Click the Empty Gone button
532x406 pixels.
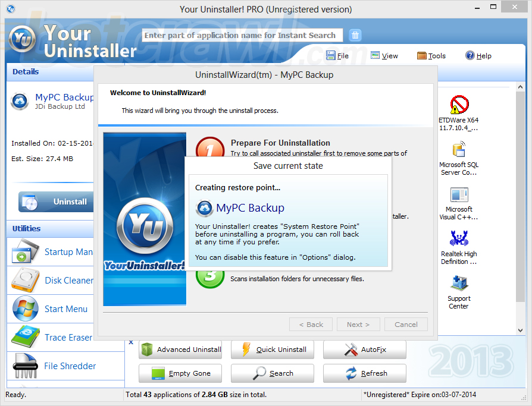pos(180,373)
